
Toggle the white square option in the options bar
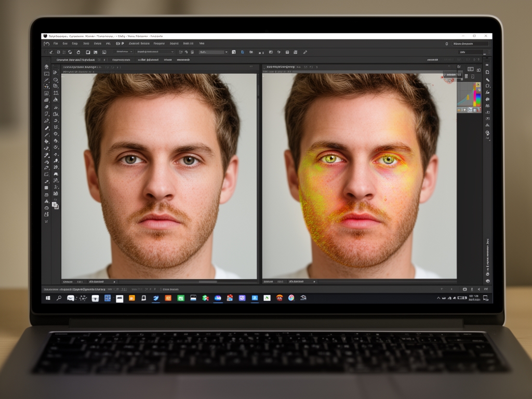(88, 52)
